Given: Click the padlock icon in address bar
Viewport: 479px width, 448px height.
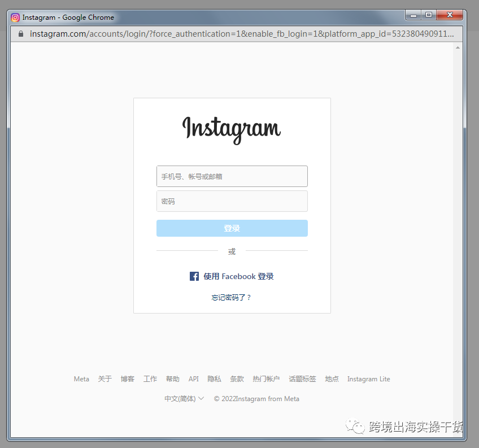Looking at the screenshot, I should click(21, 34).
